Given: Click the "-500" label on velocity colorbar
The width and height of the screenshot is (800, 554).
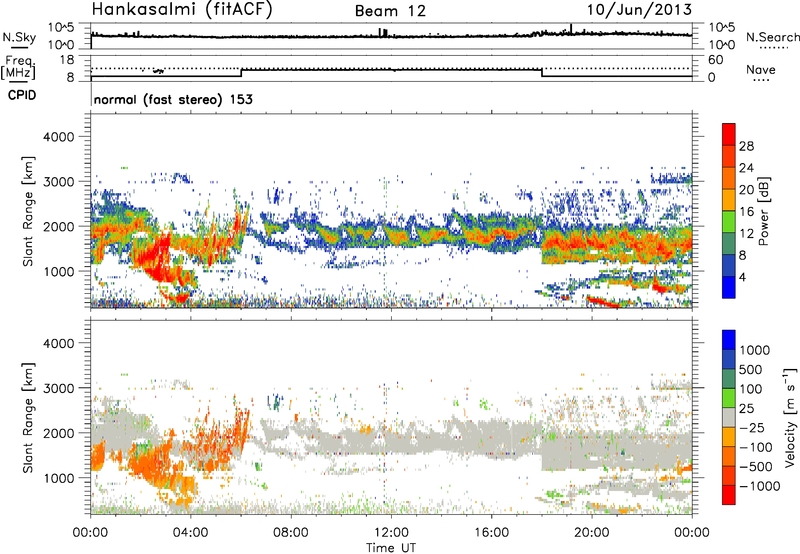Looking at the screenshot, I should (x=758, y=466).
